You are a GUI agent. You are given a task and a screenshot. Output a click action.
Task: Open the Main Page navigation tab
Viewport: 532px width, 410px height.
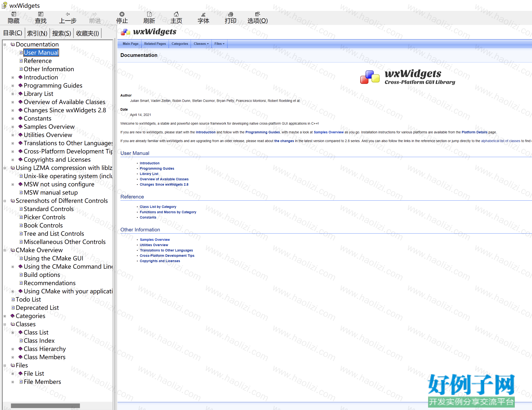[x=131, y=44]
